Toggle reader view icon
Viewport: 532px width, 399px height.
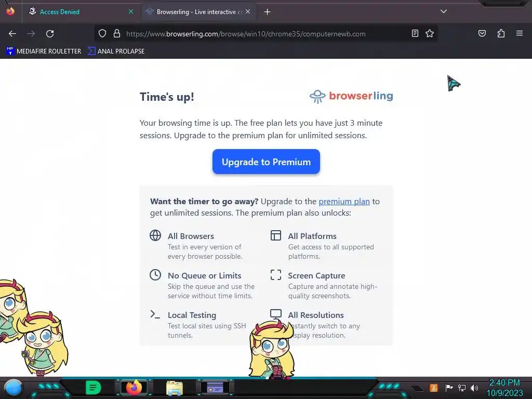click(x=415, y=33)
